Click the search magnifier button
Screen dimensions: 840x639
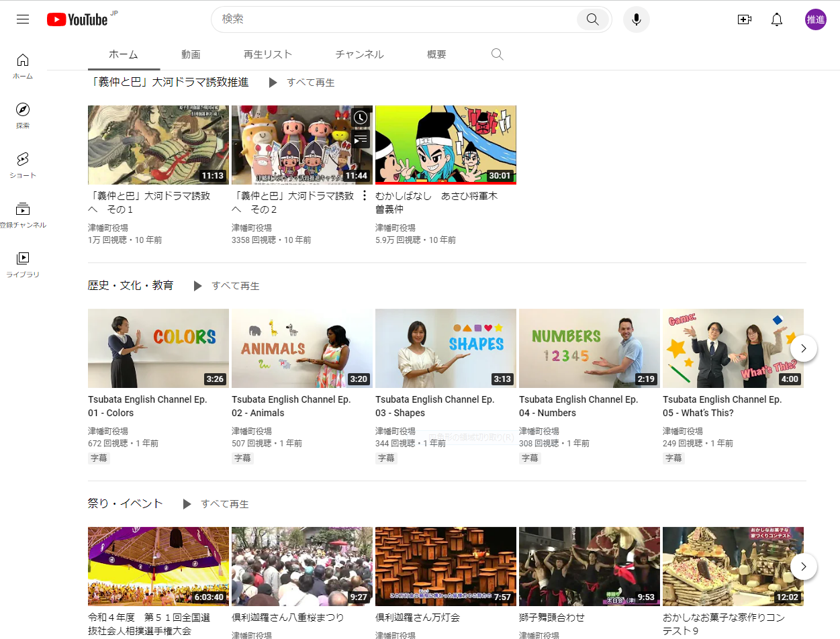[592, 19]
